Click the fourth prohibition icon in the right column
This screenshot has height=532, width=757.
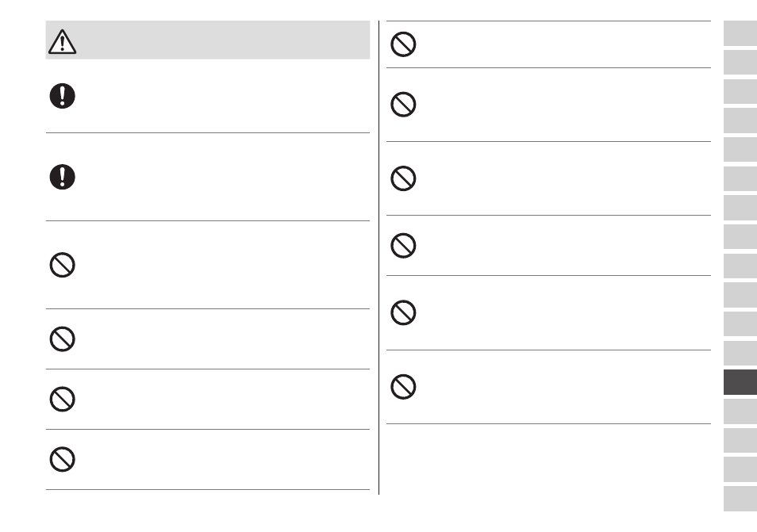point(403,246)
